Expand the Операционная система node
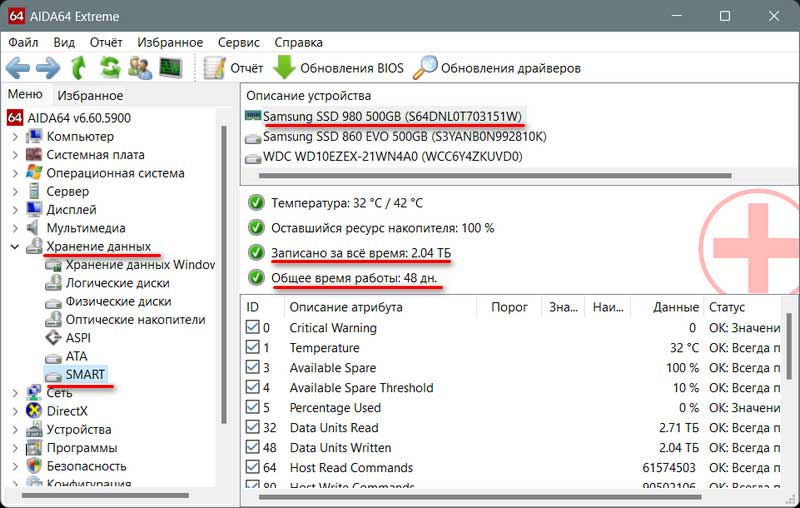This screenshot has height=508, width=800. [x=15, y=173]
